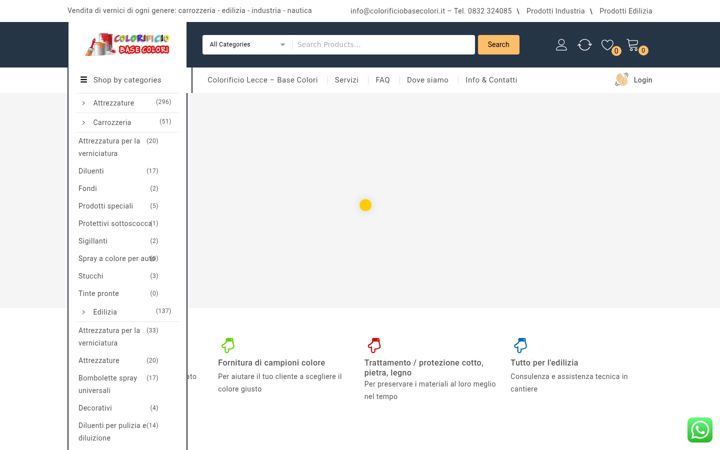Open the user account icon
720x450 pixels.
[x=561, y=45]
